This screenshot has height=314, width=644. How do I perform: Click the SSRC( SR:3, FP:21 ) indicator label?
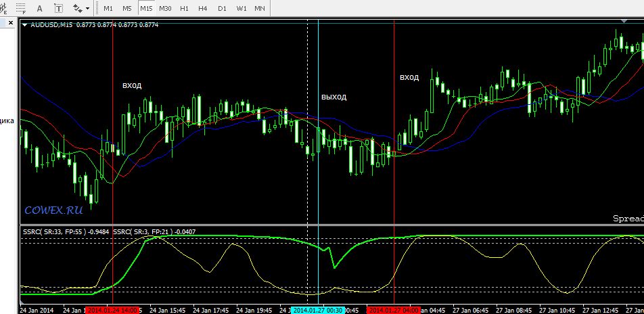pos(154,232)
